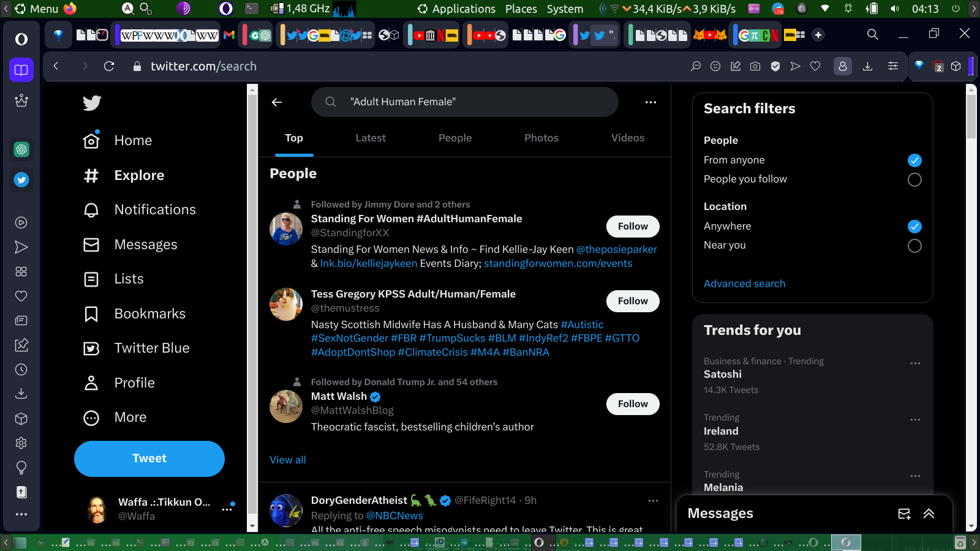Compose a new message in Messages drawer

click(904, 514)
